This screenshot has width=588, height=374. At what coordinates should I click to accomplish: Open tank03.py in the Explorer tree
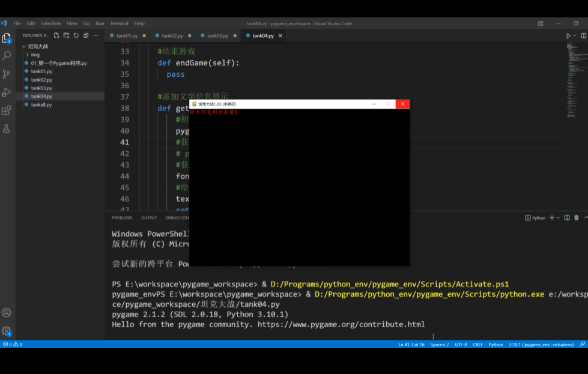tap(41, 88)
